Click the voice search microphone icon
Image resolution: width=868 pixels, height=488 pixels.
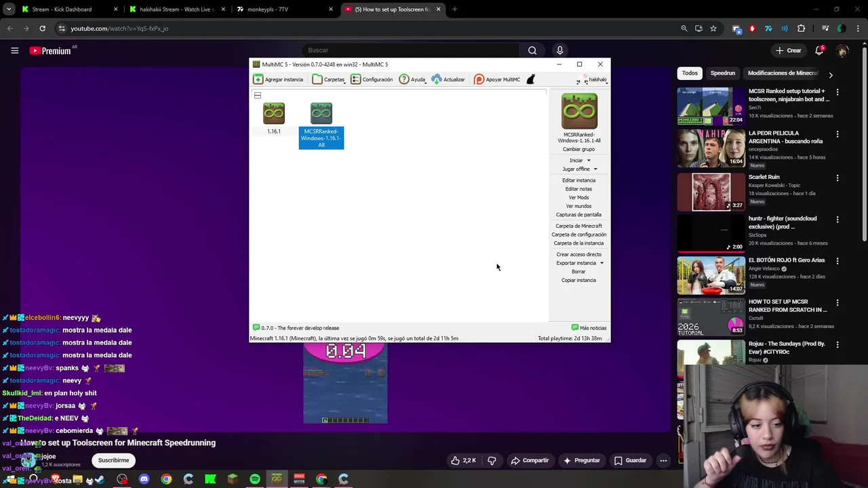[x=559, y=50]
